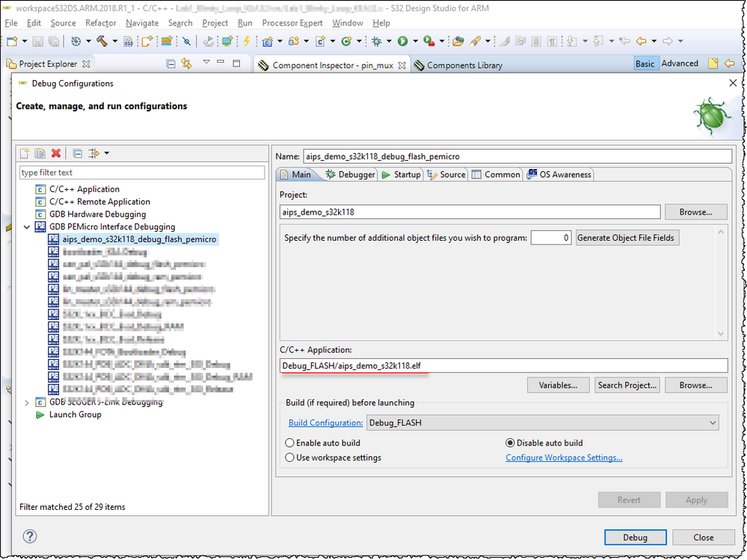Switch to Advanced view mode
This screenshot has height=560, width=747.
point(680,64)
